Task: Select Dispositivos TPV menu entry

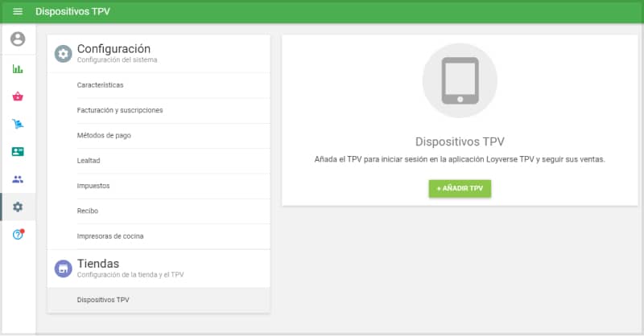Action: 103,300
